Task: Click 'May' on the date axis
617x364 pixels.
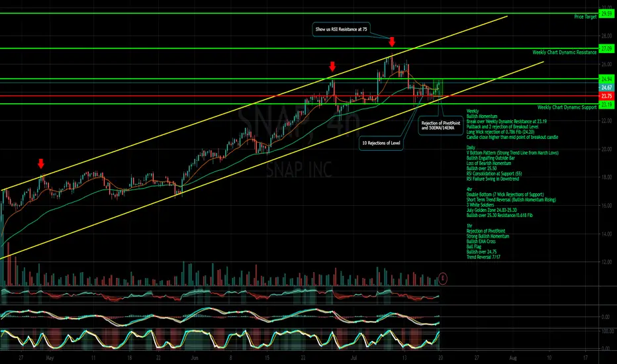Action: (x=50, y=358)
